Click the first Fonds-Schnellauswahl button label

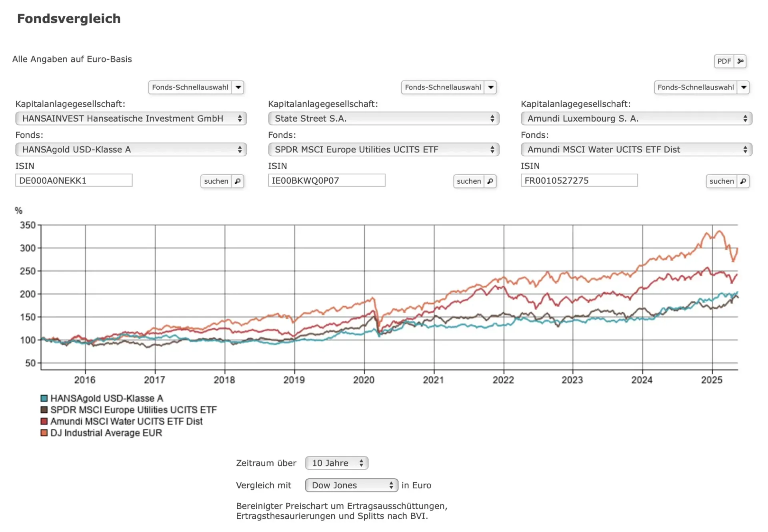(x=190, y=87)
